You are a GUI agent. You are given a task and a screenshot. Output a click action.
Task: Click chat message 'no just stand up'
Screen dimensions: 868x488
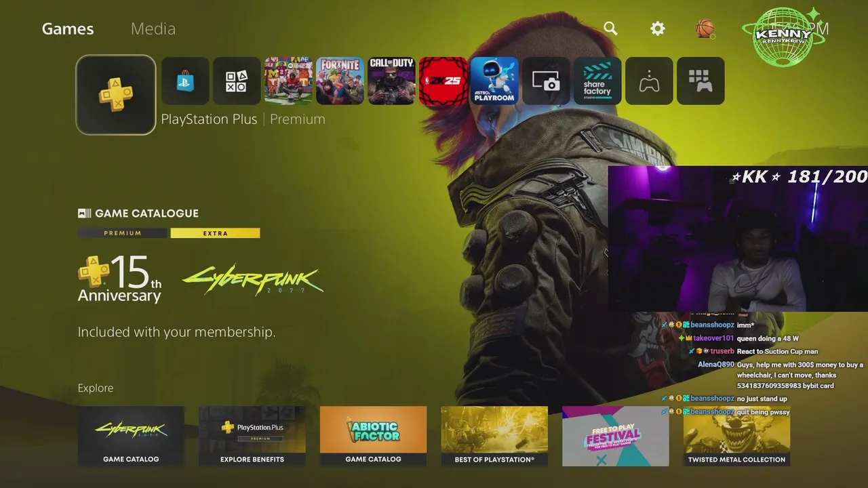point(762,399)
